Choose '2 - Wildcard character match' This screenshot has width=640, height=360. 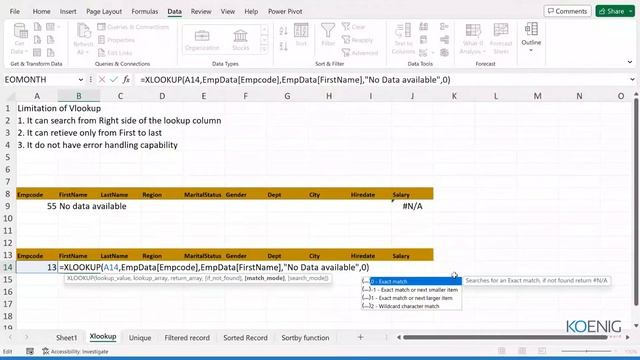click(412, 306)
